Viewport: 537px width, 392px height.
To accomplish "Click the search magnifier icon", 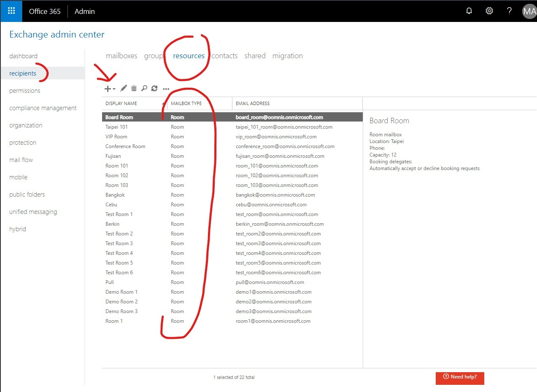I will [144, 89].
